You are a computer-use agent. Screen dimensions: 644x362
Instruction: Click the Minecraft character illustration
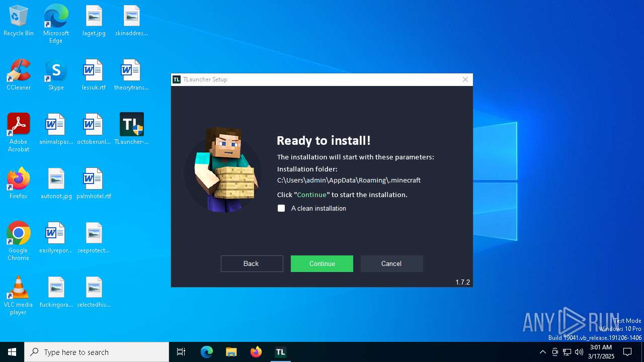223,170
